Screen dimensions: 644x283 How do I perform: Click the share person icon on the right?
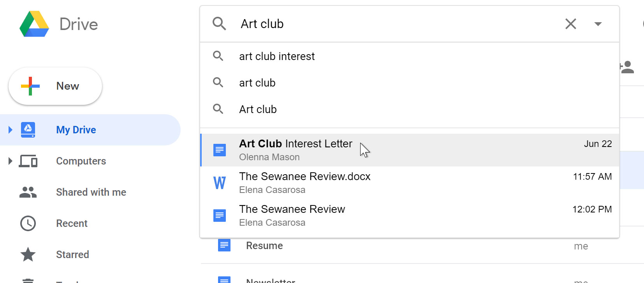(628, 67)
